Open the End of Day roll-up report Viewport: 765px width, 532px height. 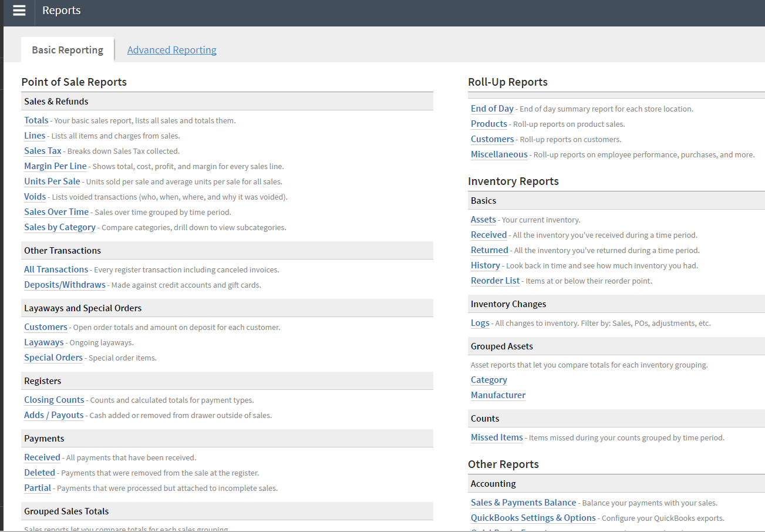(492, 109)
